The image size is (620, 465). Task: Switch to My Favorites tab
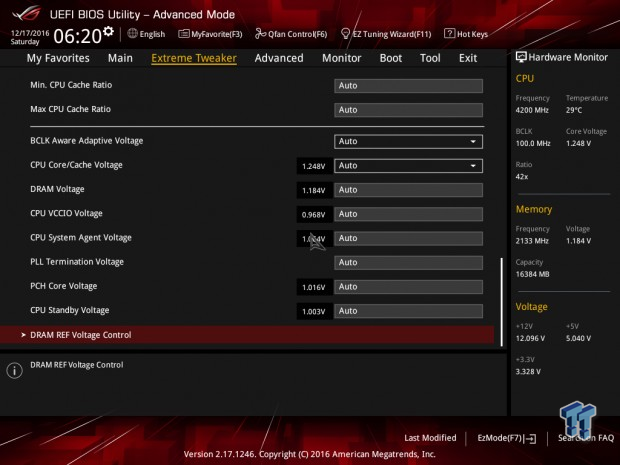[58, 58]
